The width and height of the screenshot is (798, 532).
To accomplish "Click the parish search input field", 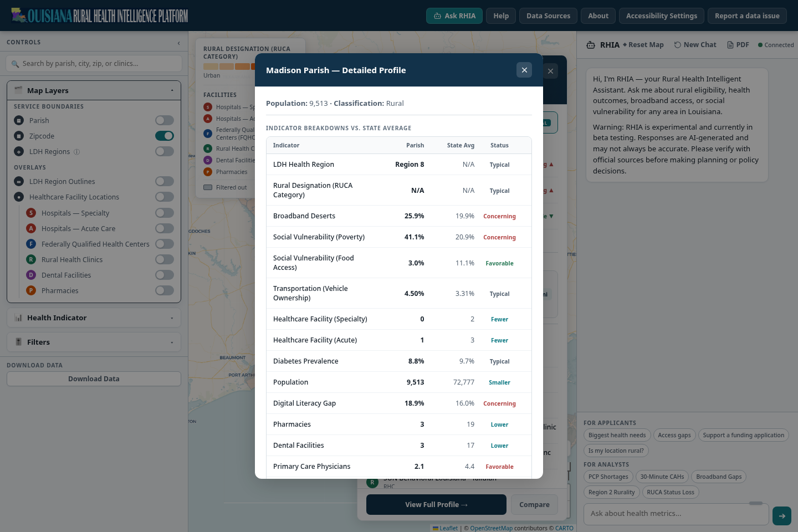I will [x=94, y=64].
